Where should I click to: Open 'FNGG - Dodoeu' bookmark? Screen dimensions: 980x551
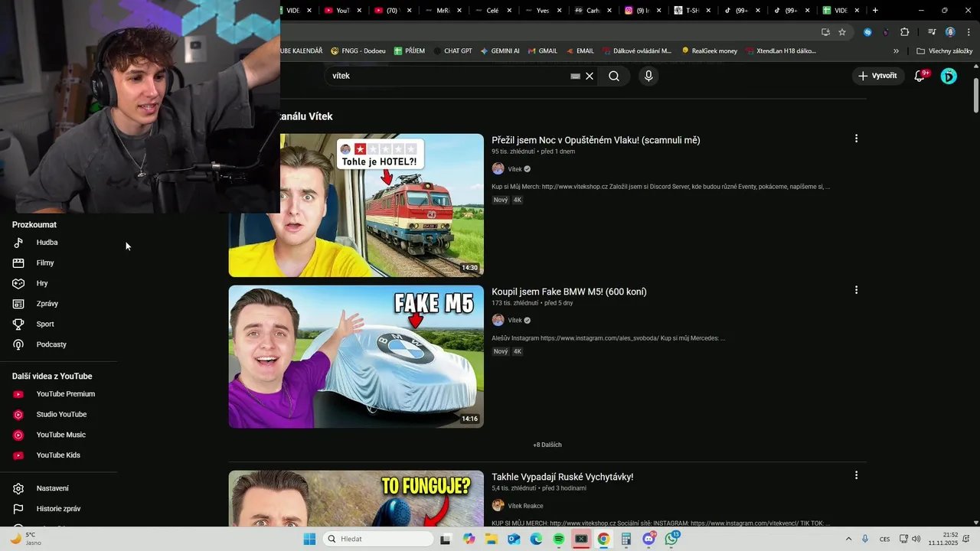click(x=358, y=51)
